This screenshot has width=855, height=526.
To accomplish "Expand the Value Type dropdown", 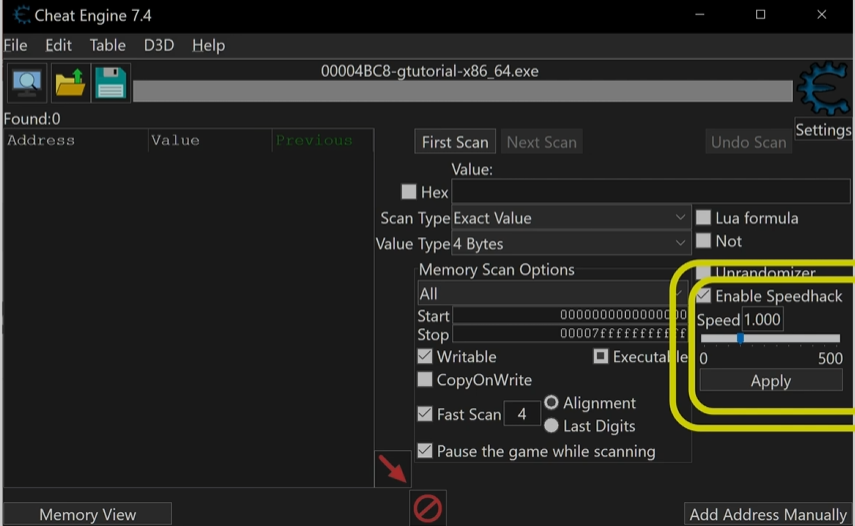I will click(571, 243).
